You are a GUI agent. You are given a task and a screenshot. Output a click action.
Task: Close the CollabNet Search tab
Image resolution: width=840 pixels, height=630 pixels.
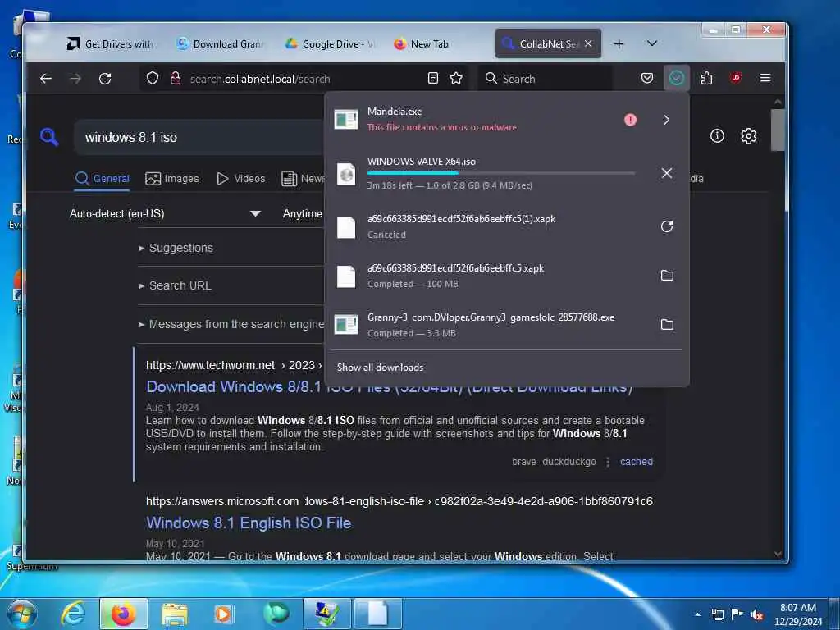click(x=588, y=44)
